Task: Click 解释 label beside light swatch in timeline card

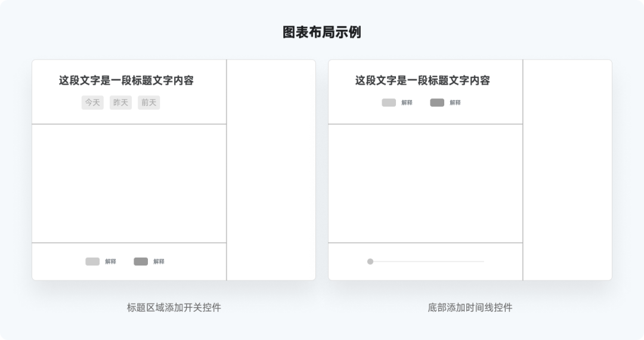Action: click(407, 103)
